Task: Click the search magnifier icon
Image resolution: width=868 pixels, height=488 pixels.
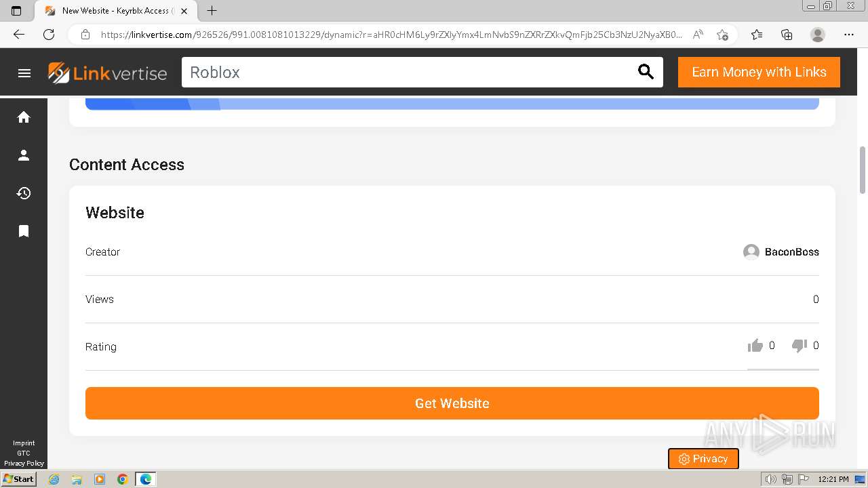Action: pyautogui.click(x=646, y=72)
